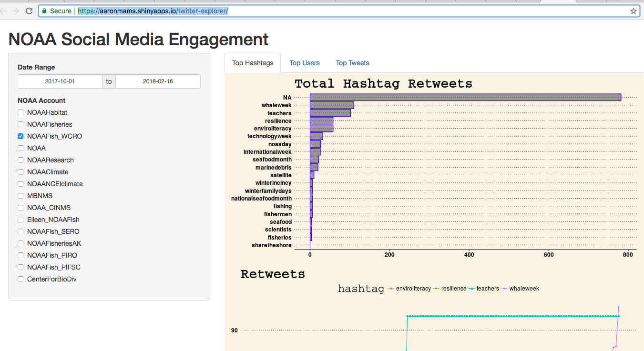Click the Secure padlock icon
This screenshot has width=644, height=351.
pos(44,10)
